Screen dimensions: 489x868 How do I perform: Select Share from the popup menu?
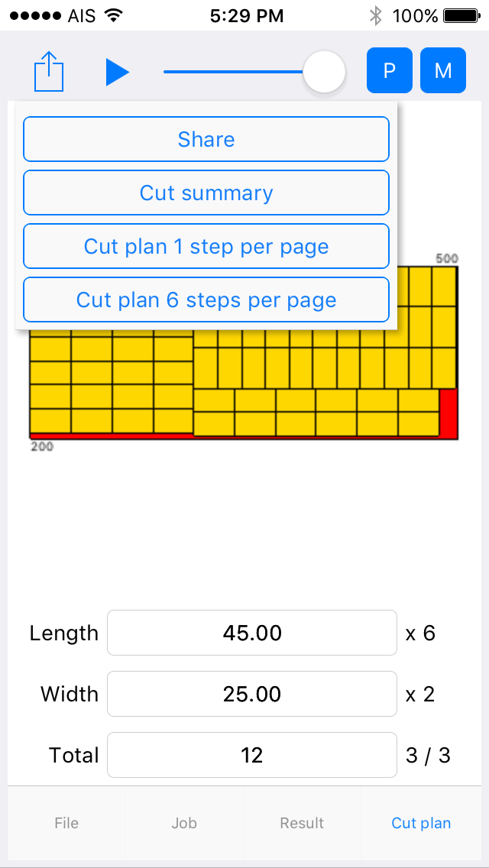tap(206, 139)
